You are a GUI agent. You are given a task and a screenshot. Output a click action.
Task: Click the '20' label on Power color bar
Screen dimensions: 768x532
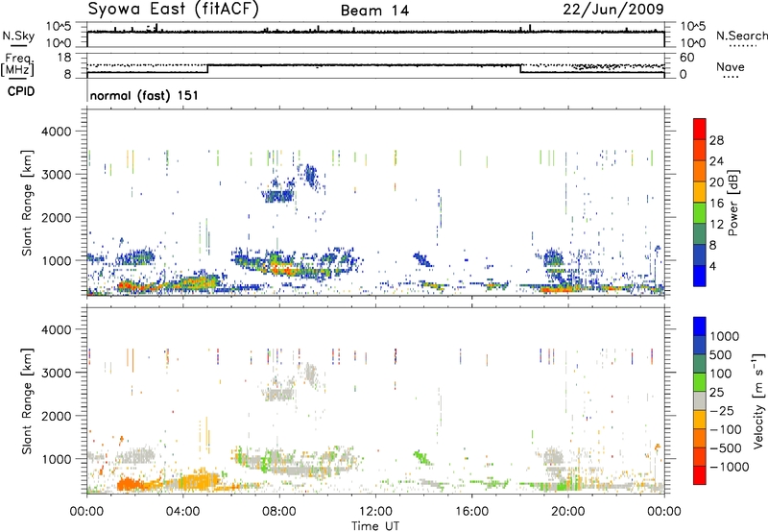click(x=716, y=182)
